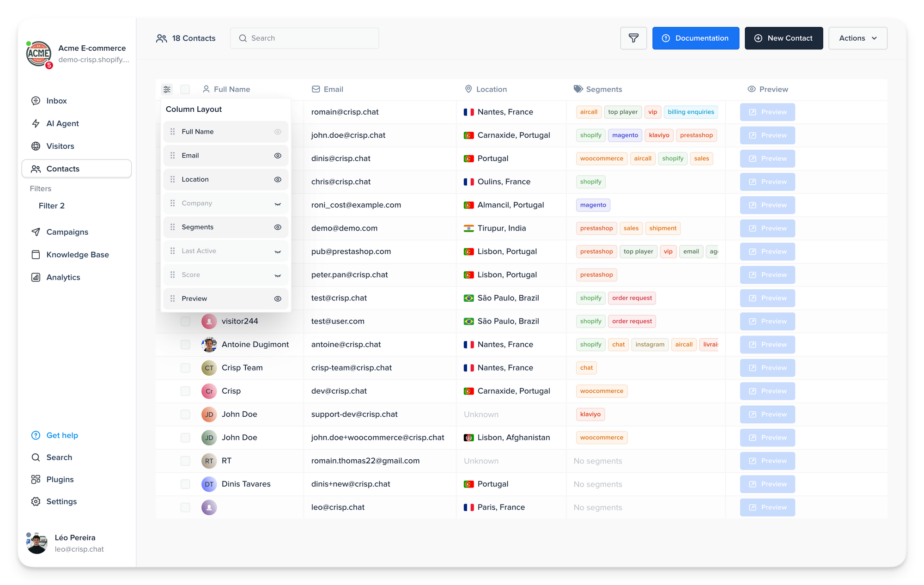Click the Cr avatar of Crisp
Image resolution: width=924 pixels, height=585 pixels.
[x=209, y=391]
